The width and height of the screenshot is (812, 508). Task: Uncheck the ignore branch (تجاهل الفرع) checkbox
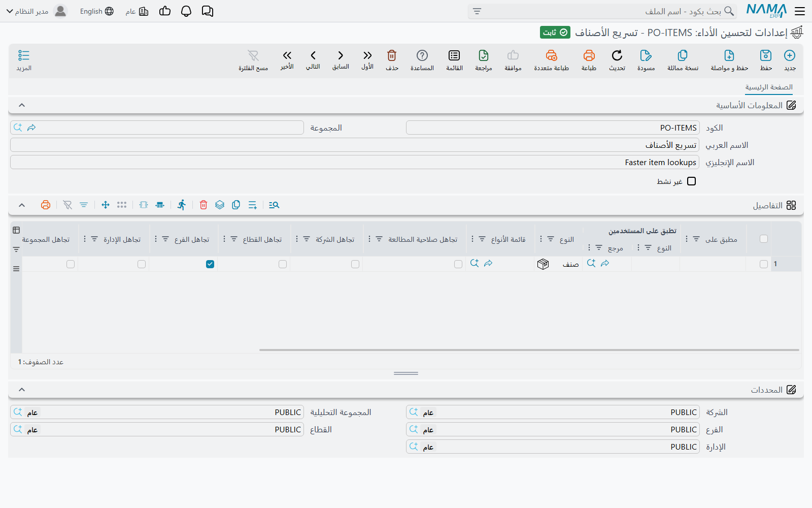pyautogui.click(x=210, y=264)
